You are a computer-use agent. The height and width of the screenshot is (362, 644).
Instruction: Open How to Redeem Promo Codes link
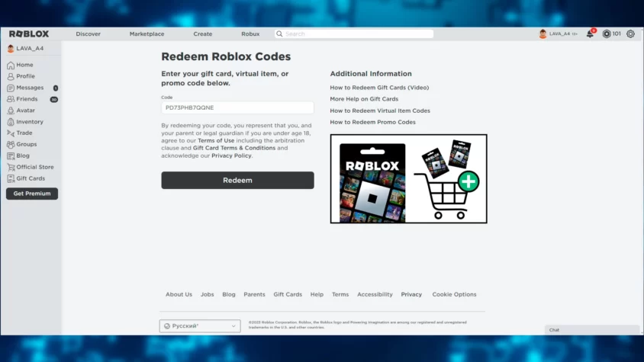pyautogui.click(x=372, y=122)
